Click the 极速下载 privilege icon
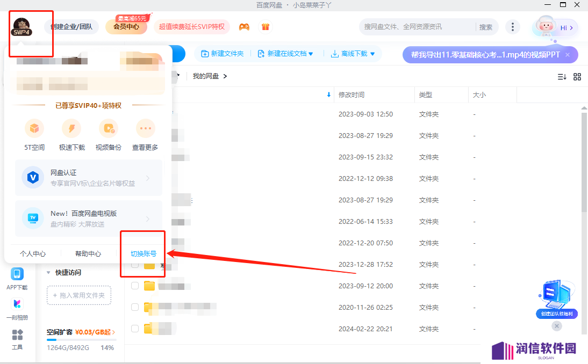The image size is (588, 364). click(x=71, y=128)
